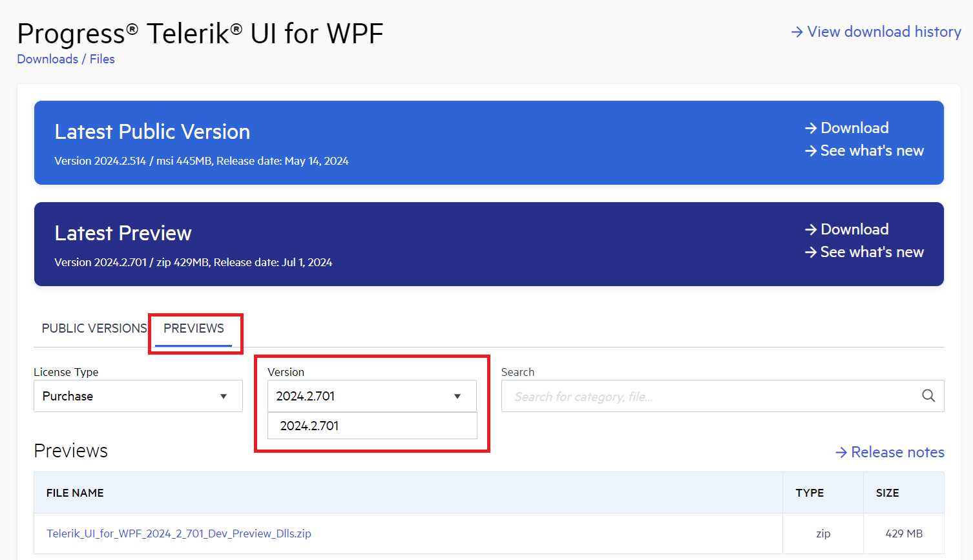
Task: Click the See what's new arrow icon in Latest Preview banner
Action: [x=811, y=252]
